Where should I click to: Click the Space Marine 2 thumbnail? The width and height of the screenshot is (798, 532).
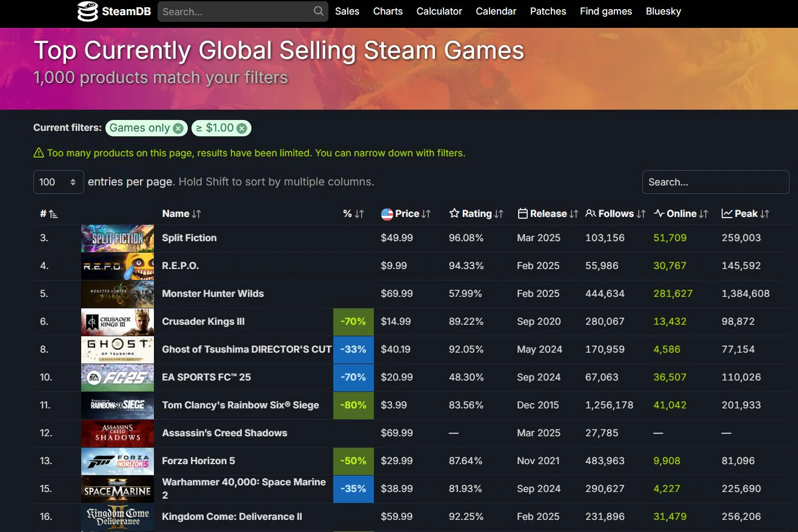[118, 489]
